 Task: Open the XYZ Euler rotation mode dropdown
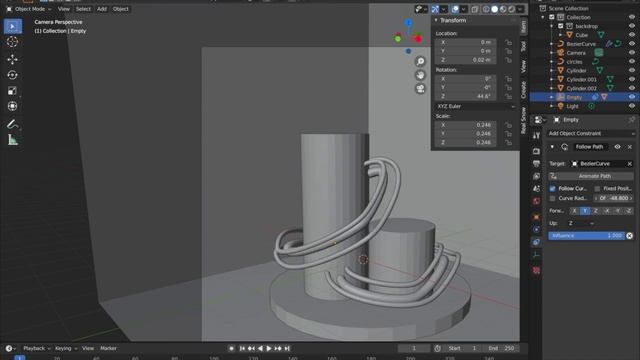(476, 107)
